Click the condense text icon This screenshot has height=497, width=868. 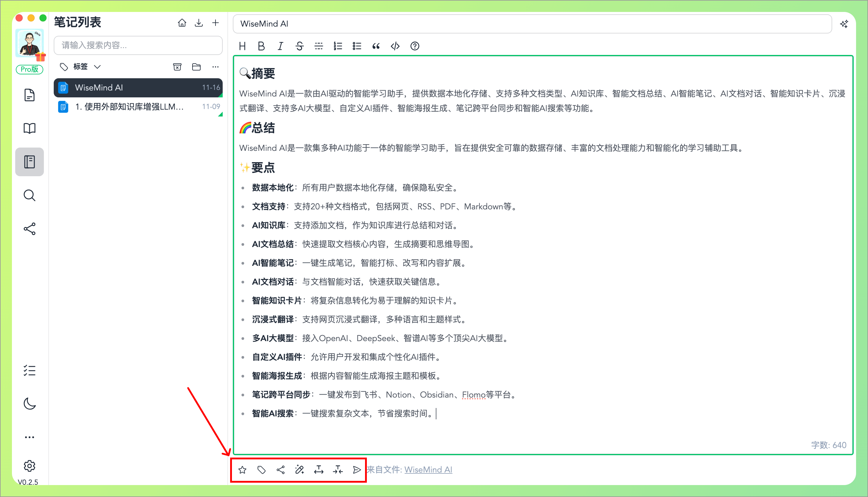(x=338, y=470)
